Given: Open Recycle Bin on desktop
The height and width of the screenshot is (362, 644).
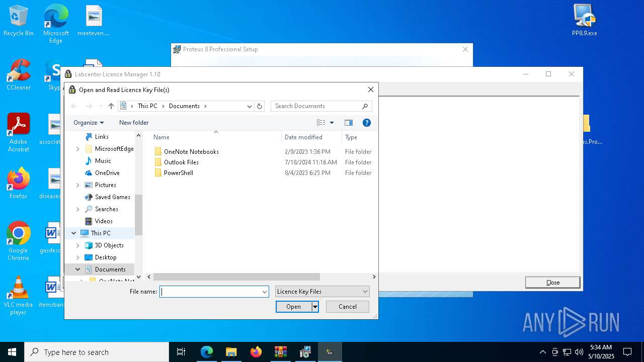Looking at the screenshot, I should 19,21.
